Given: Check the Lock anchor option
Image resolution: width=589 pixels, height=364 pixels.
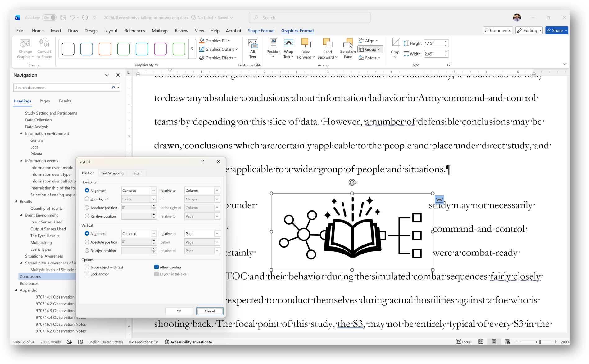Looking at the screenshot, I should click(87, 274).
